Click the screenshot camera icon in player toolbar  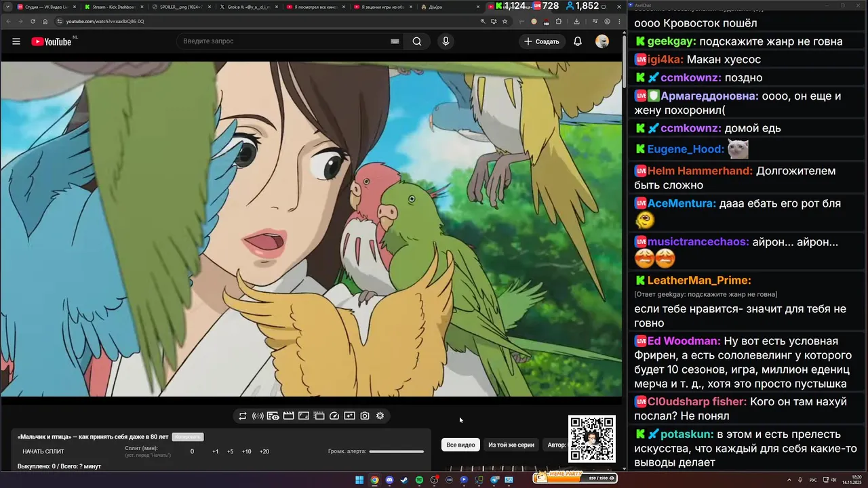point(365,416)
